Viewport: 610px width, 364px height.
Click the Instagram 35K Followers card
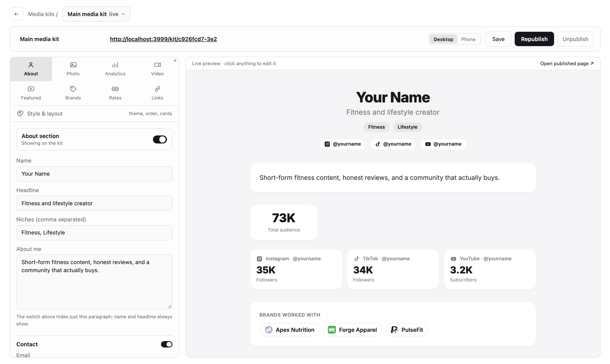(296, 270)
